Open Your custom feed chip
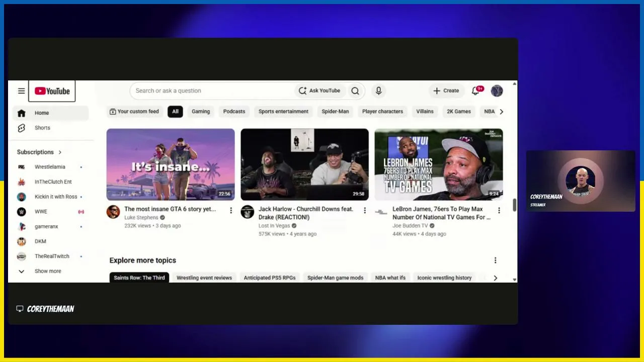 (x=134, y=112)
